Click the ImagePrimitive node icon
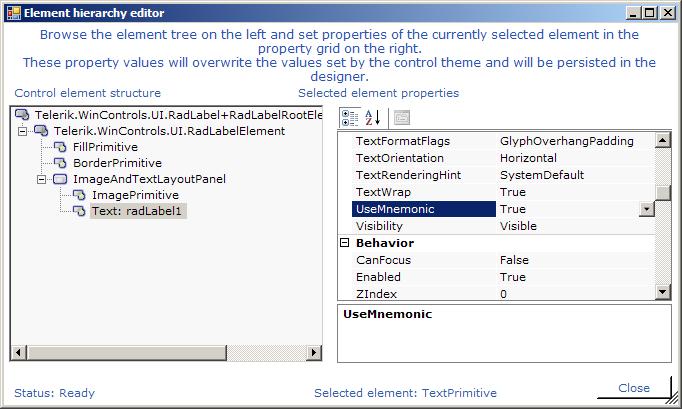Viewport: 682px width, 409px height. [79, 195]
